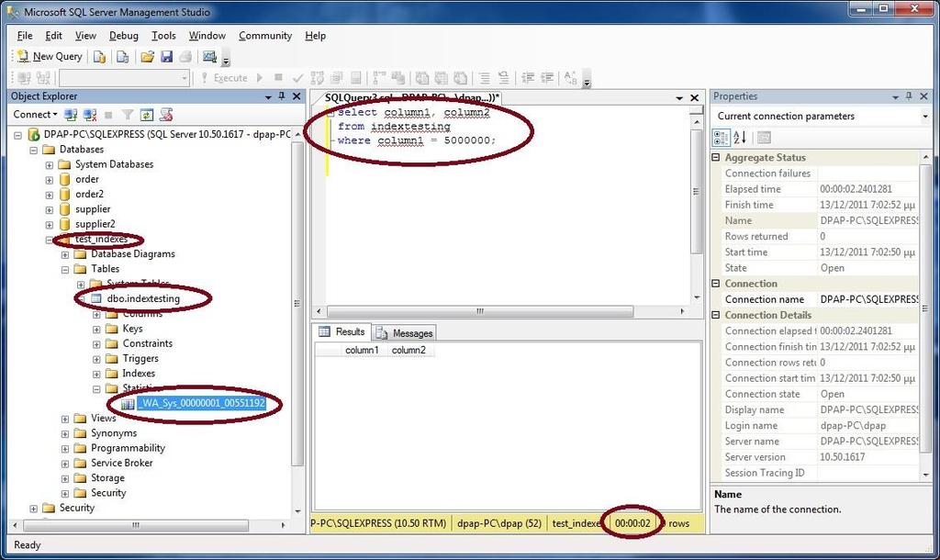Click the Decrease Indent toolbar icon
The width and height of the screenshot is (940, 560).
point(528,78)
